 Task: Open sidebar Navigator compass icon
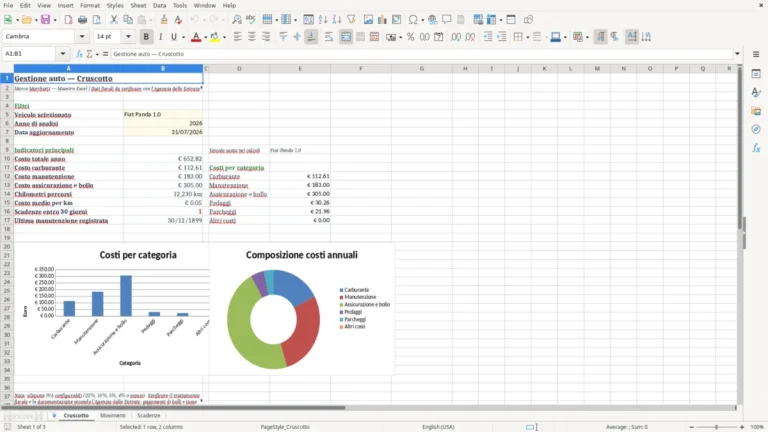coord(756,129)
